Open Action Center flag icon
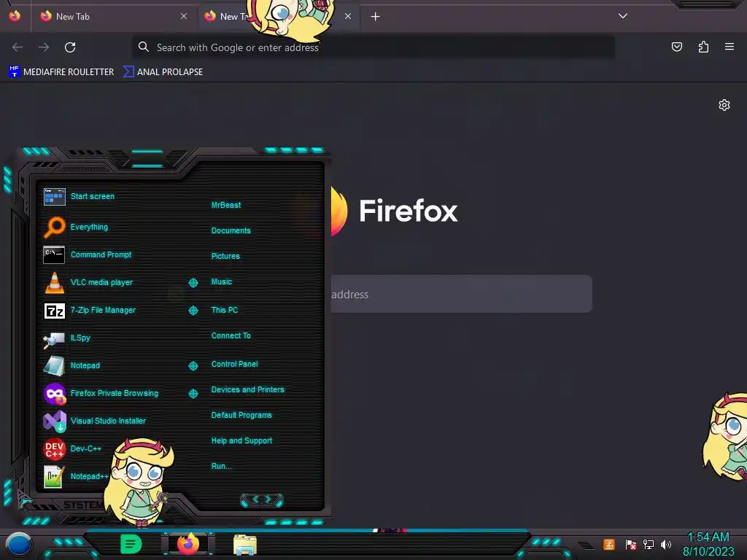This screenshot has width=747, height=560. [631, 544]
